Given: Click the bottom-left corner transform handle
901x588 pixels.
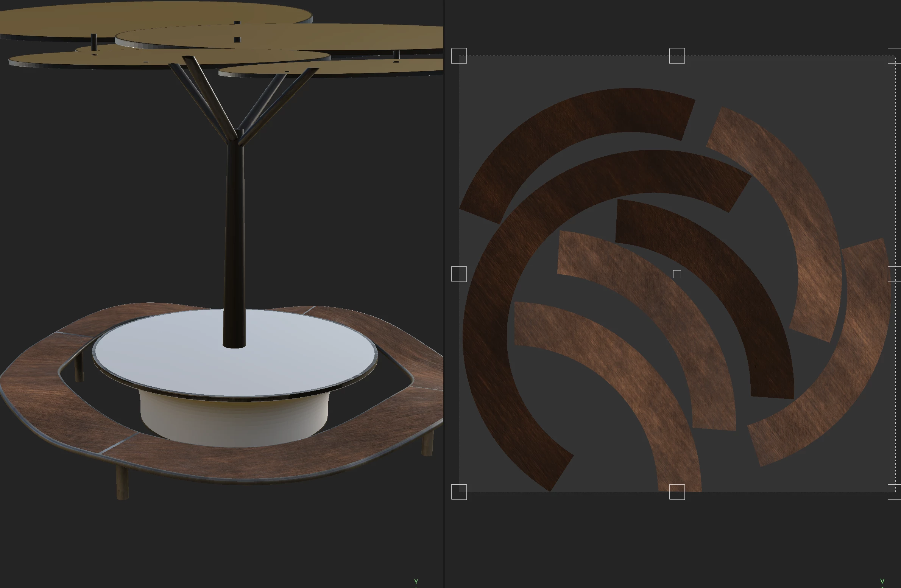Looking at the screenshot, I should (459, 492).
